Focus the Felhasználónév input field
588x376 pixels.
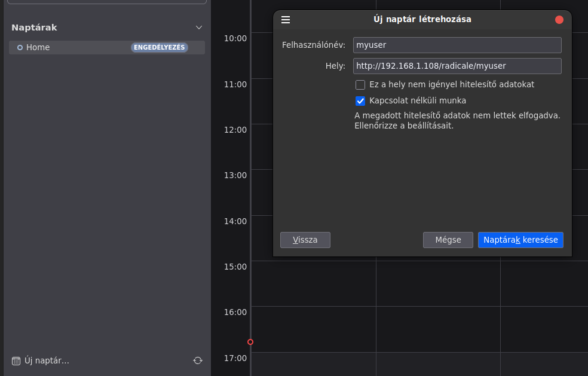(457, 45)
